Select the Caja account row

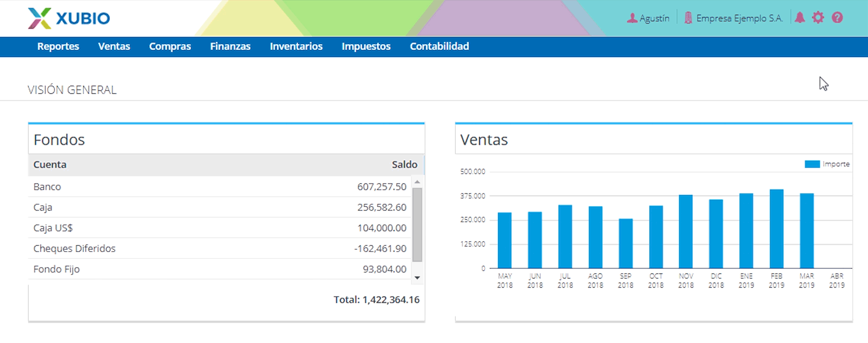(220, 207)
